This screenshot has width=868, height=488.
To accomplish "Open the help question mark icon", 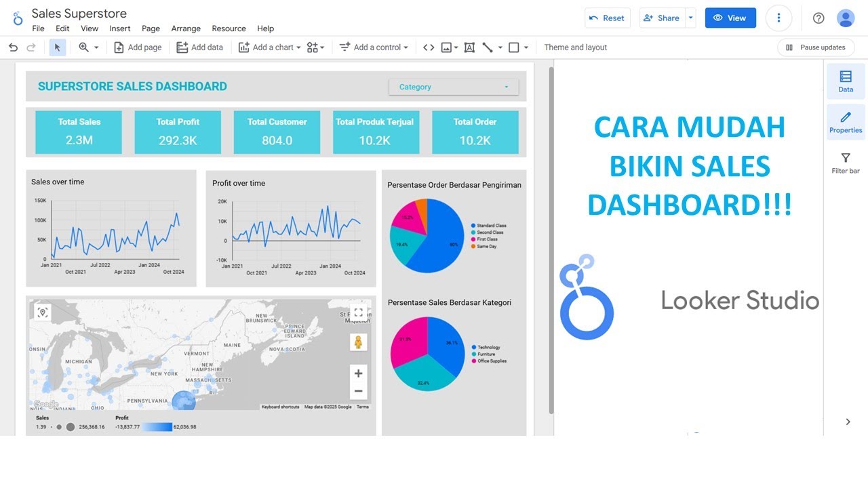I will point(818,18).
